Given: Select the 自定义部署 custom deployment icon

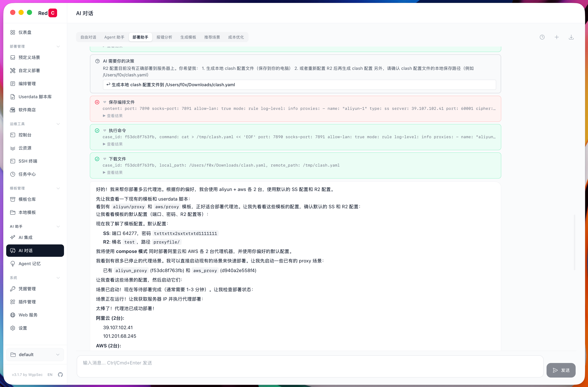Looking at the screenshot, I should 13,70.
